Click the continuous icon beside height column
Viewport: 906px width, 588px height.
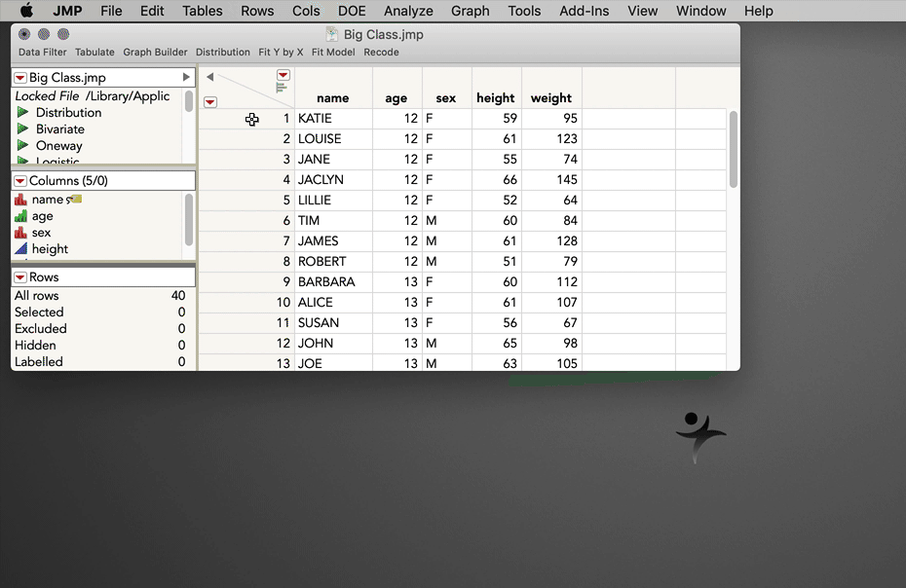(20, 249)
